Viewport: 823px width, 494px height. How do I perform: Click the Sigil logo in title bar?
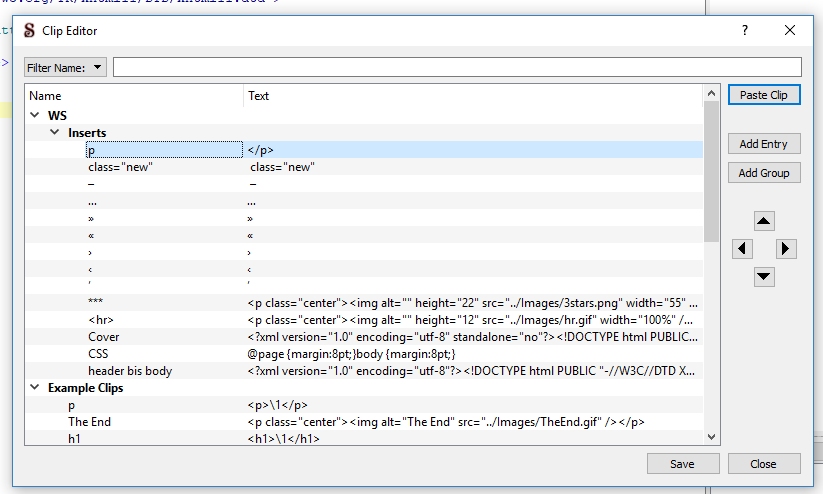pyautogui.click(x=29, y=31)
